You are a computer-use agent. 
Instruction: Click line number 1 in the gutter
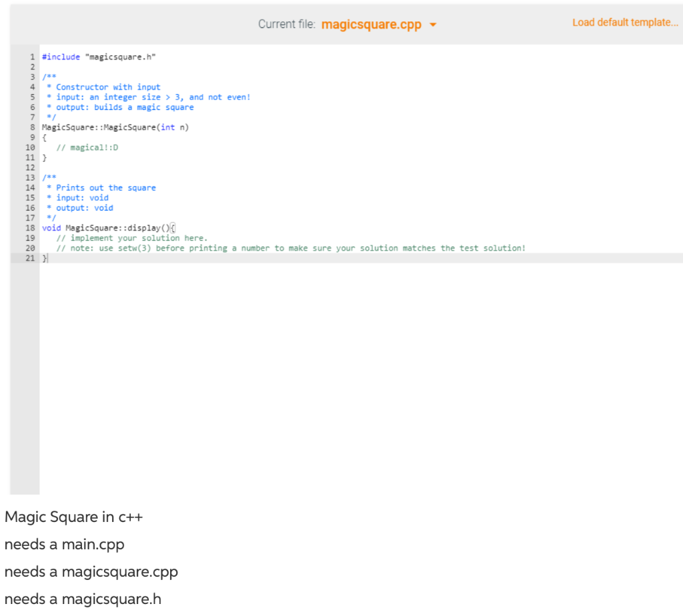pyautogui.click(x=32, y=57)
